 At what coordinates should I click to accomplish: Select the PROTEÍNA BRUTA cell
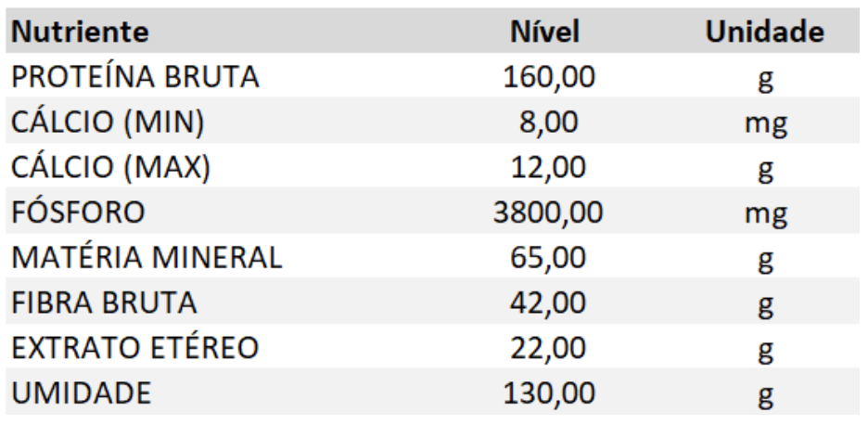click(x=134, y=77)
